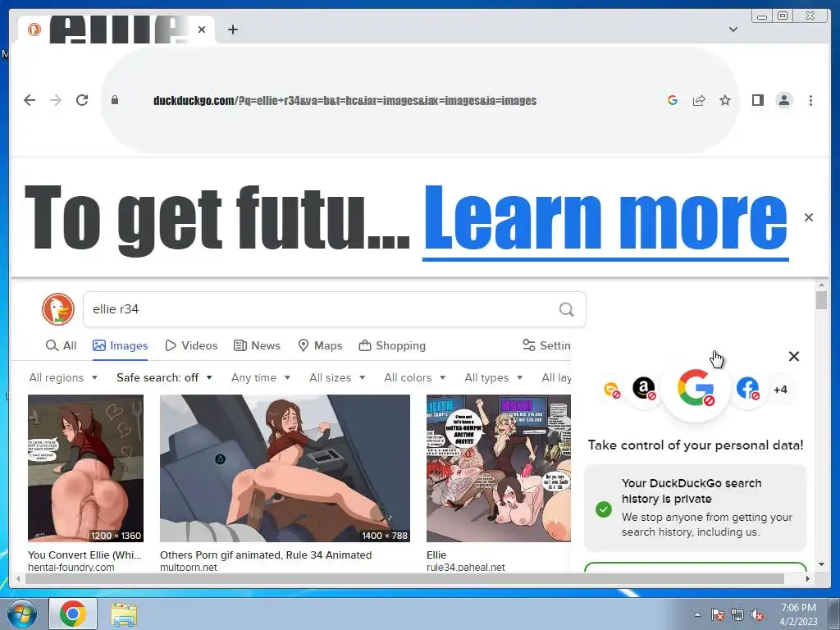The height and width of the screenshot is (630, 840).
Task: Switch to the All results tab
Action: tap(61, 345)
